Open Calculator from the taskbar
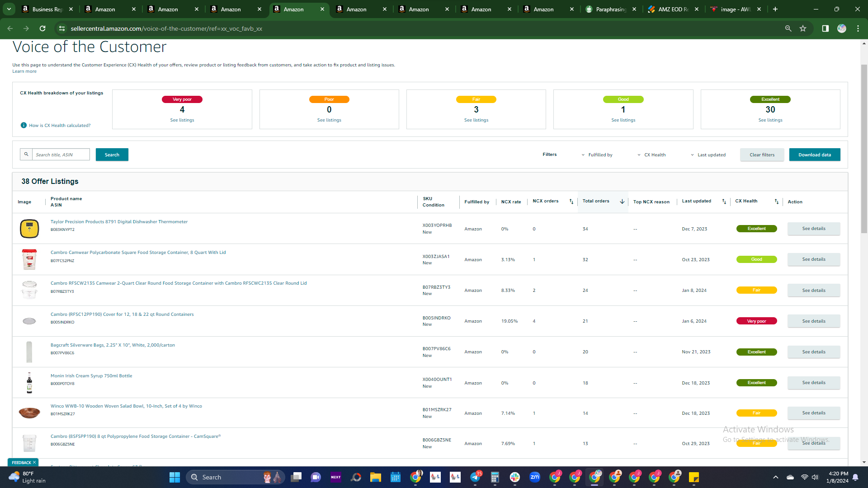The height and width of the screenshot is (488, 868). coord(495,477)
